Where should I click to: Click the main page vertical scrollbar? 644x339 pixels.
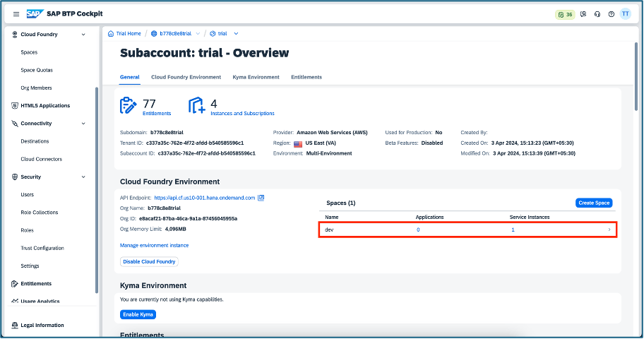636,76
